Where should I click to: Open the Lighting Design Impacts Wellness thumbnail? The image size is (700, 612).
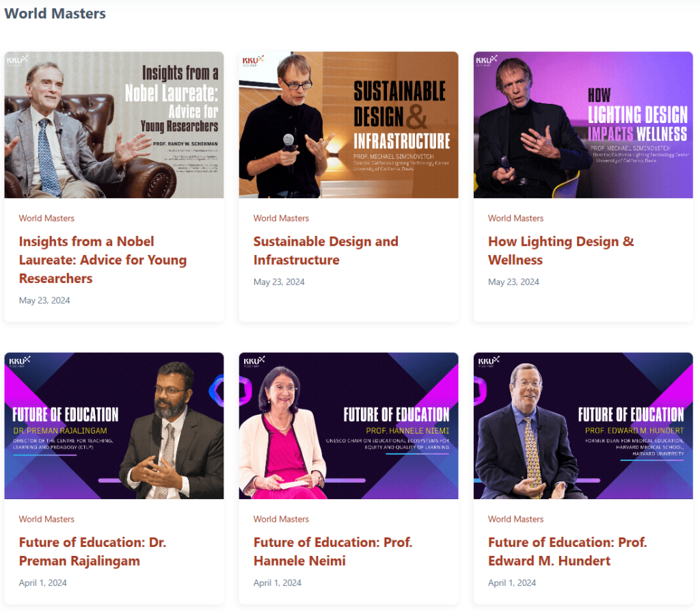pos(583,124)
